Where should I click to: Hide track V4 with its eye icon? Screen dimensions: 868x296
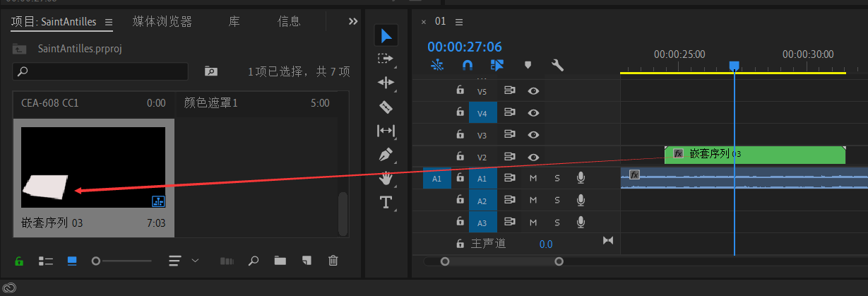coord(534,112)
